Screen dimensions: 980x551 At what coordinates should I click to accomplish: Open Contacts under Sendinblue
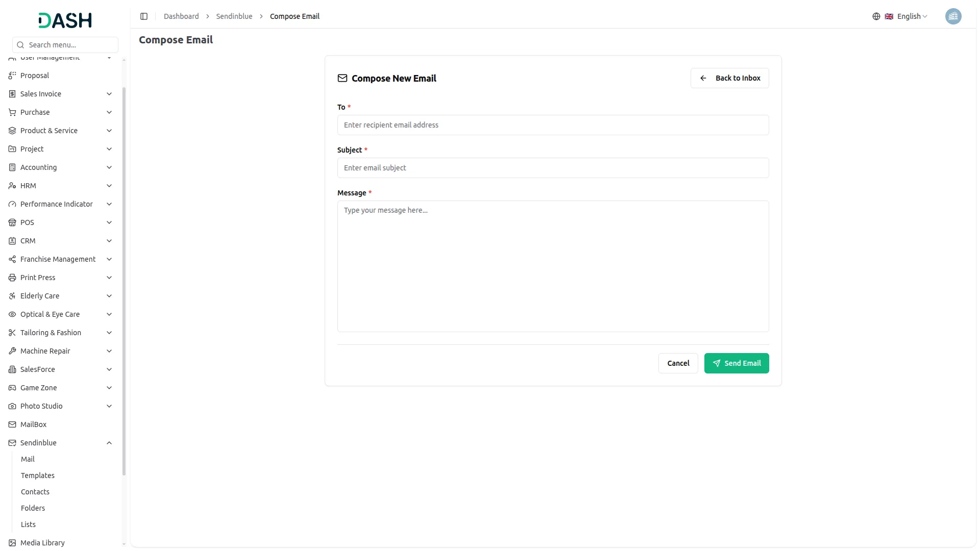pos(35,492)
